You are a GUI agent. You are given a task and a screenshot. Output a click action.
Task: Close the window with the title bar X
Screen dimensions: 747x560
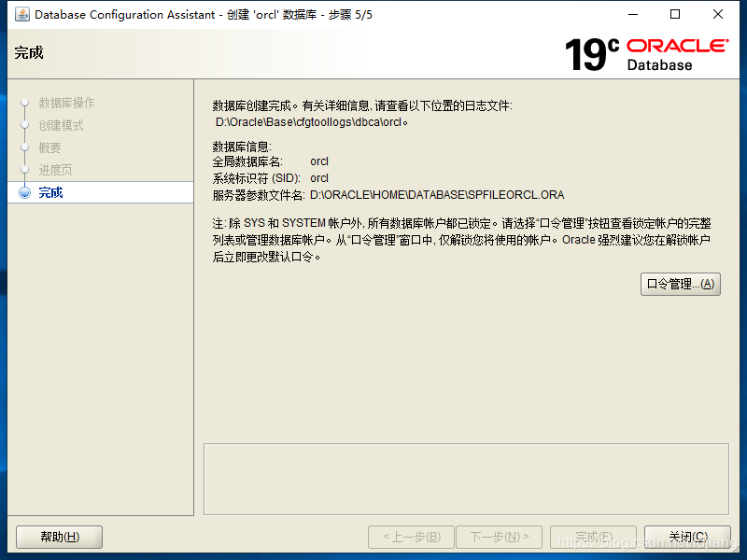tap(718, 14)
